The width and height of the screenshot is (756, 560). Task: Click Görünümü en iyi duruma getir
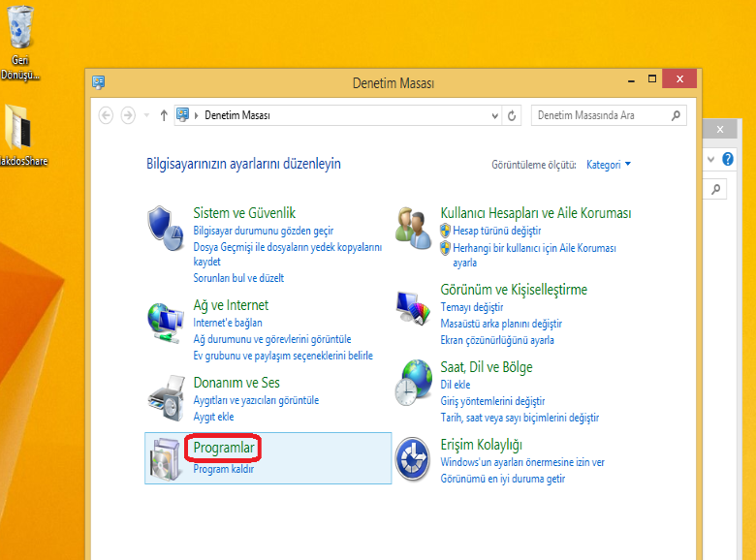point(503,479)
